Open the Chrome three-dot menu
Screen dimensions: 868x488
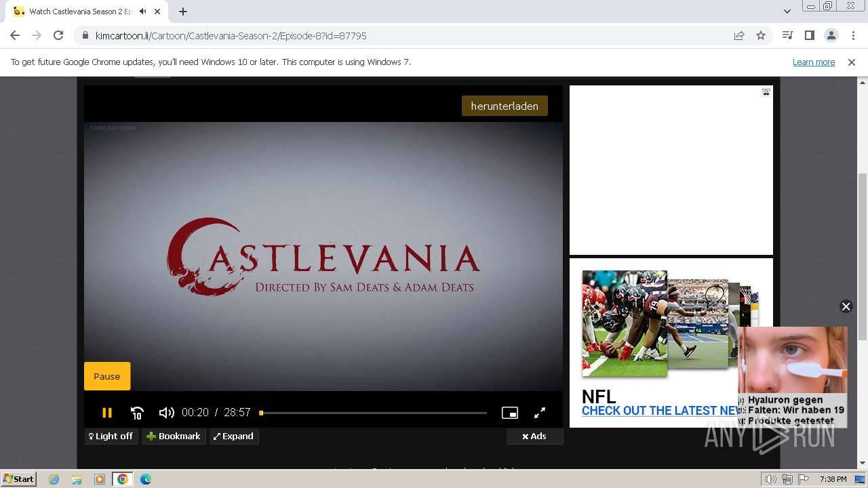853,35
